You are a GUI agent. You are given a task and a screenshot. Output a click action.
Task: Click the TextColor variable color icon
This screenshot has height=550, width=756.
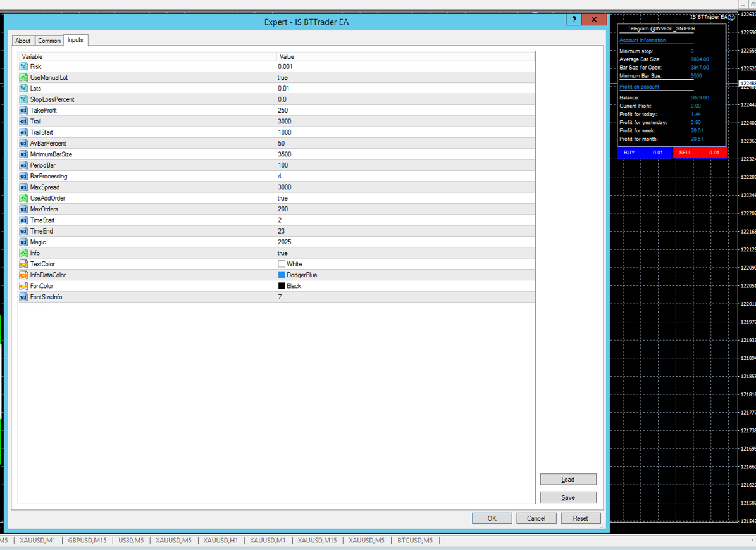pyautogui.click(x=23, y=264)
